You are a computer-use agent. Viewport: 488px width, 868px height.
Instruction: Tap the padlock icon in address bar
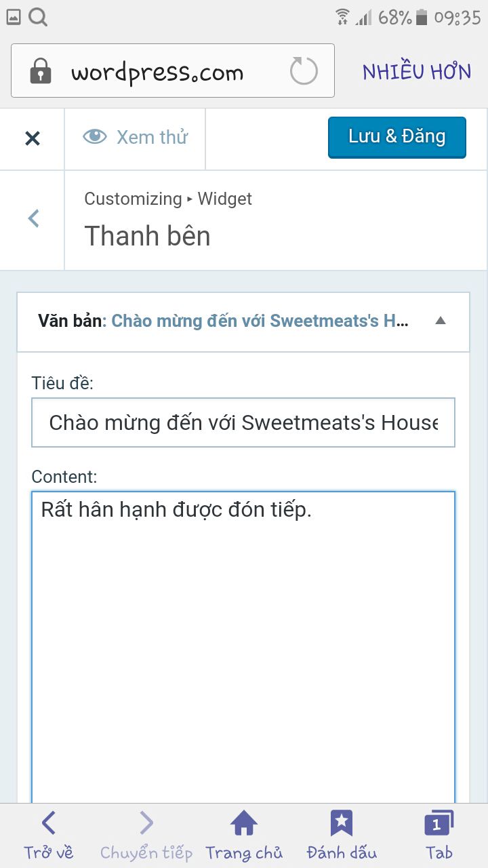click(x=41, y=71)
